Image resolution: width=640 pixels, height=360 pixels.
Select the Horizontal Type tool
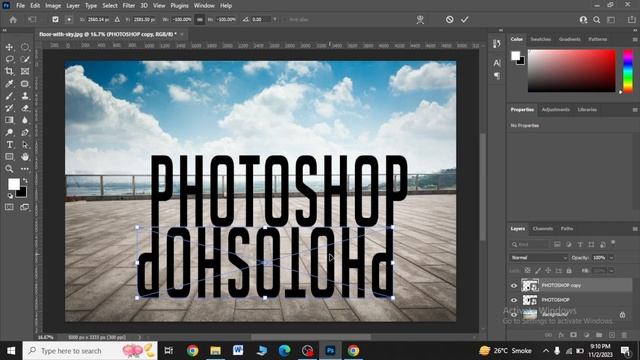pos(9,144)
